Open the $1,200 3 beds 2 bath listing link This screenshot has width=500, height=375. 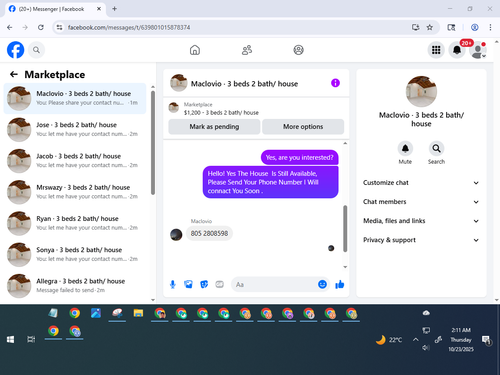coord(221,113)
